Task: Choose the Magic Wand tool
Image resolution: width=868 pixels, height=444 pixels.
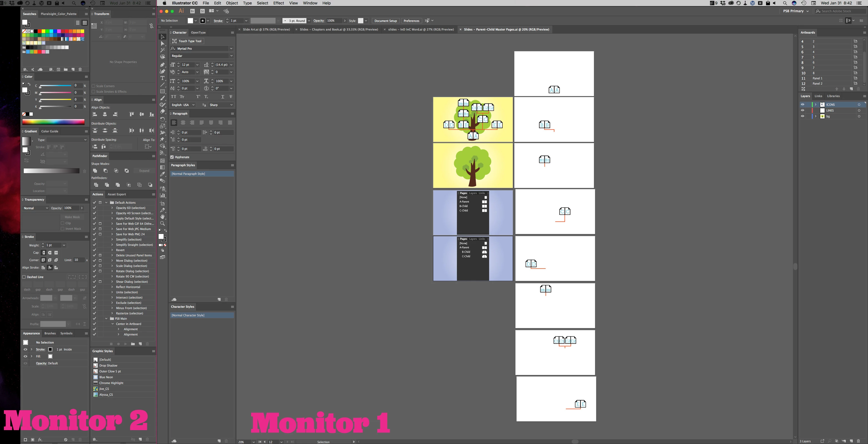Action: 162,50
